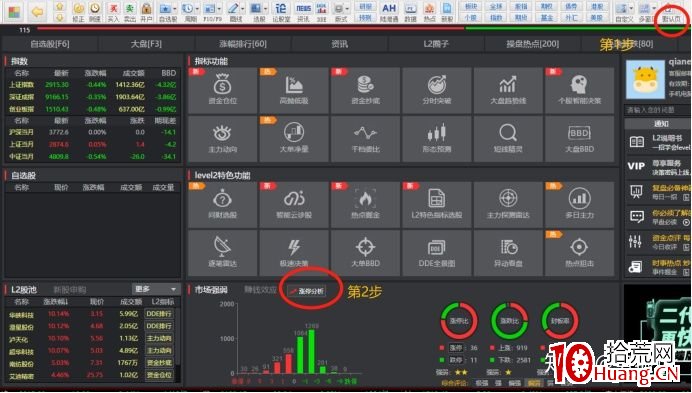Launch 热点掘金 flame feature
This screenshot has width=692, height=393.
[x=365, y=205]
